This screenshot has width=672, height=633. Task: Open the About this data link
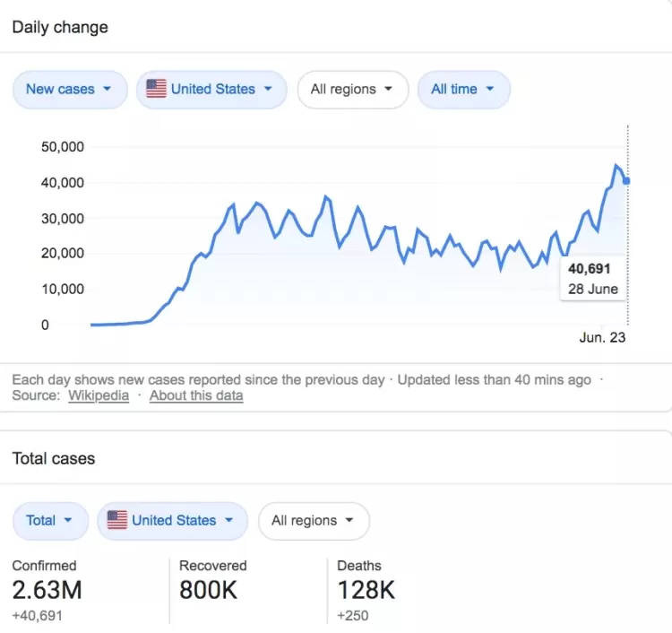tap(196, 395)
